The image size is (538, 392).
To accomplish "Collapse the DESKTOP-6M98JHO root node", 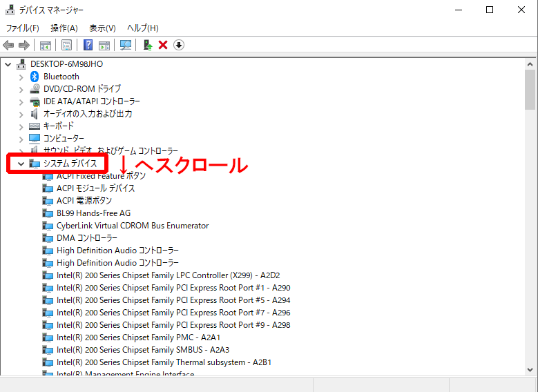I will pyautogui.click(x=8, y=64).
